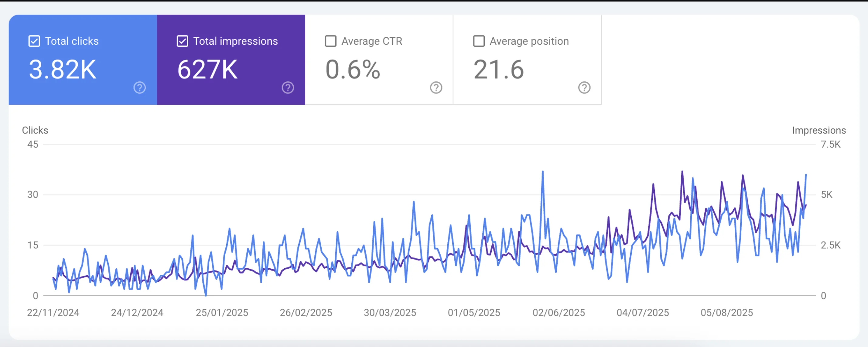Click the Impressions axis title
Viewport: 868px width, 347px height.
pos(819,130)
